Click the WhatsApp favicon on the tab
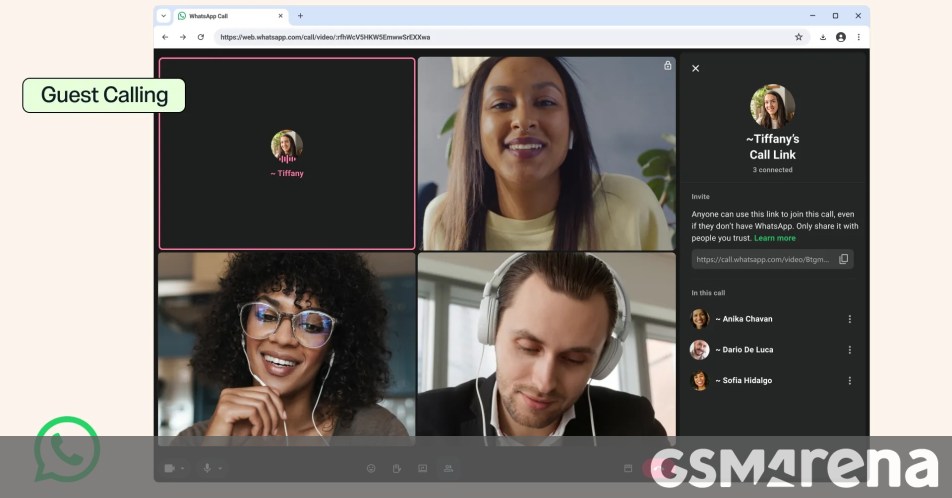The width and height of the screenshot is (952, 498). click(x=182, y=16)
